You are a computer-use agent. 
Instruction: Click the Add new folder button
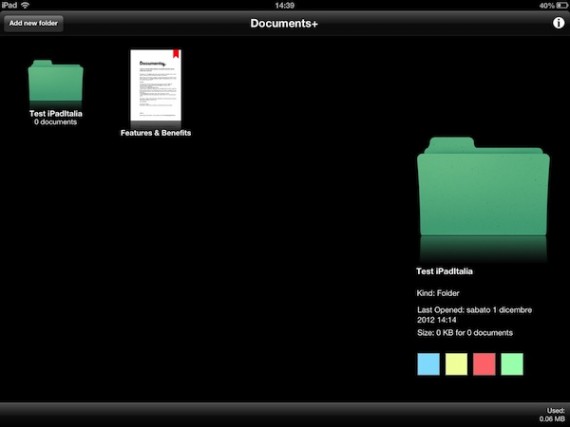tap(33, 23)
